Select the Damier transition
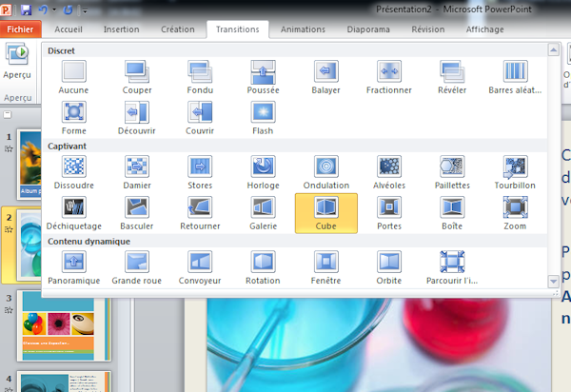The height and width of the screenshot is (392, 571). (x=137, y=171)
